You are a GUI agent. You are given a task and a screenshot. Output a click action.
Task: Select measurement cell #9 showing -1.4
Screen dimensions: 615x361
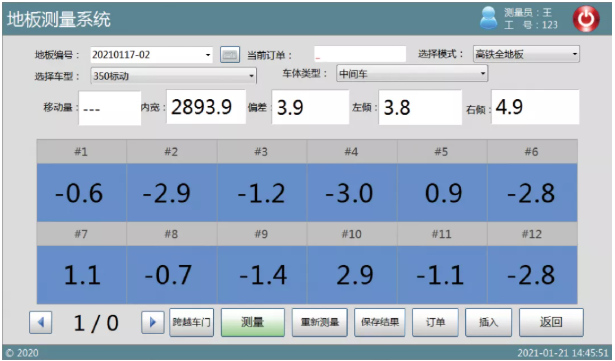tap(262, 275)
